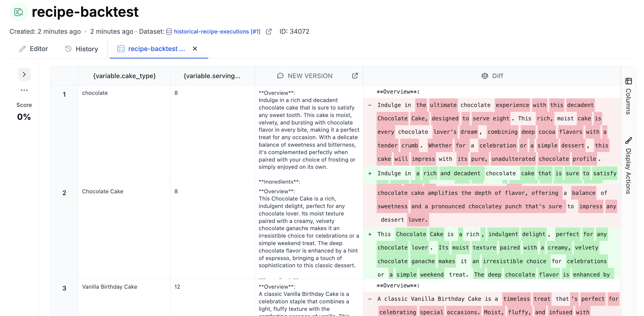Click the comment icon in NEW VERSION header
644x316 pixels.
coord(281,76)
